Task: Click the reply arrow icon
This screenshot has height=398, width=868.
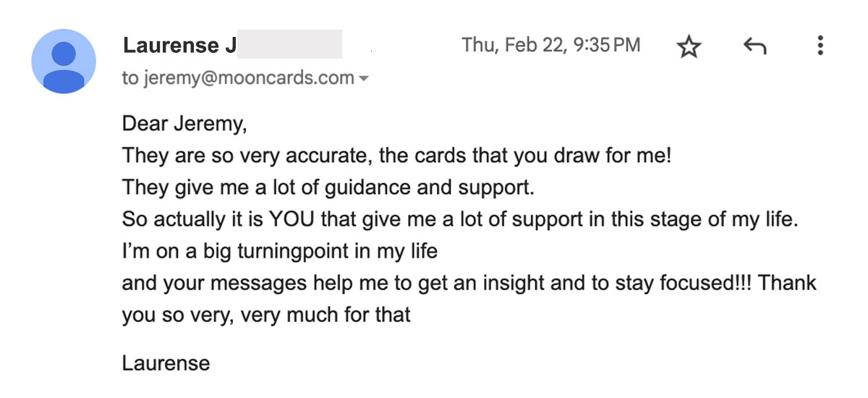Action: pyautogui.click(x=754, y=48)
